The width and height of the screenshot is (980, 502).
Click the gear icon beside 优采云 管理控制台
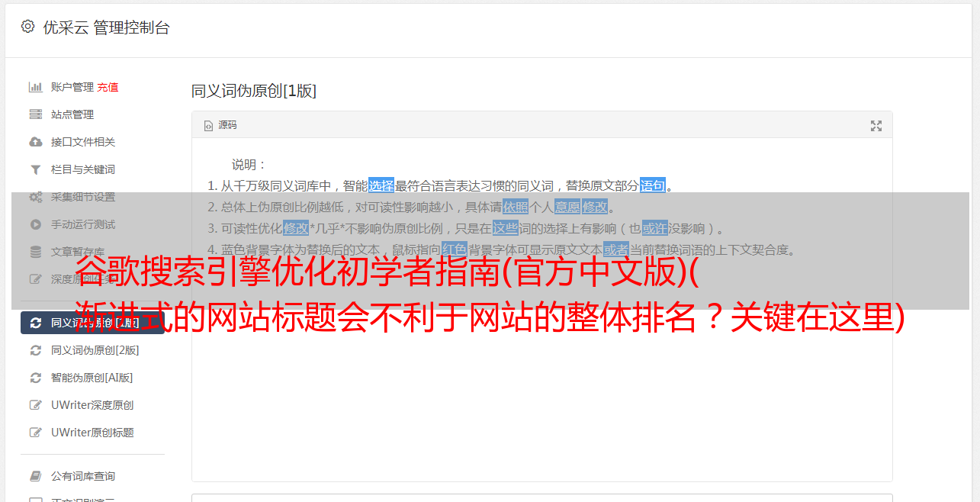click(28, 27)
